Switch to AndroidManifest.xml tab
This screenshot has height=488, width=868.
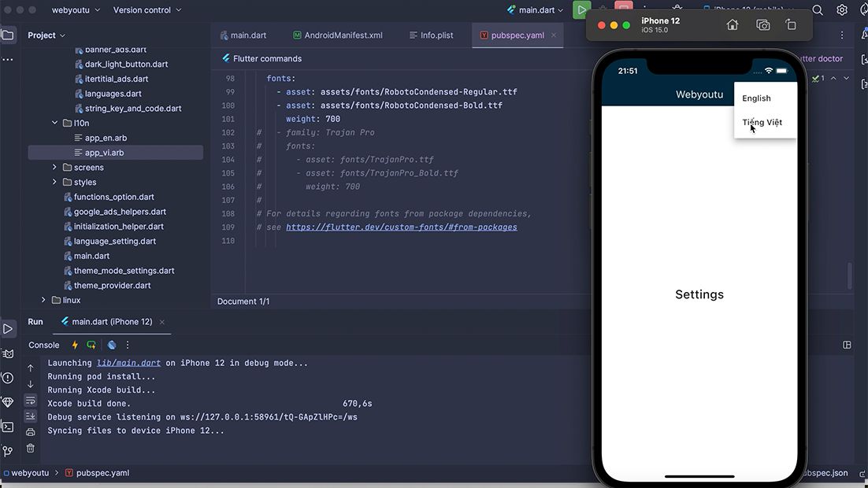point(338,35)
